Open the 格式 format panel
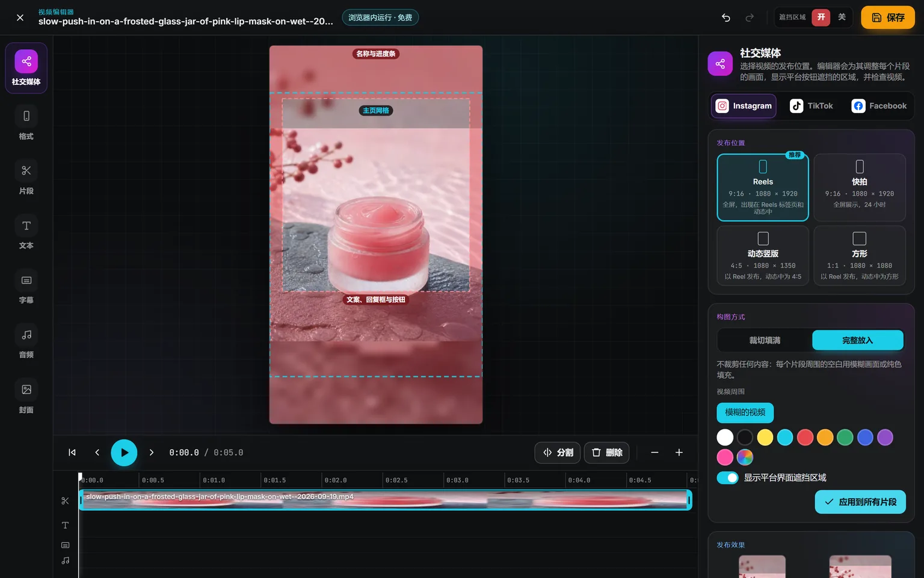This screenshot has width=924, height=578. pos(26,123)
